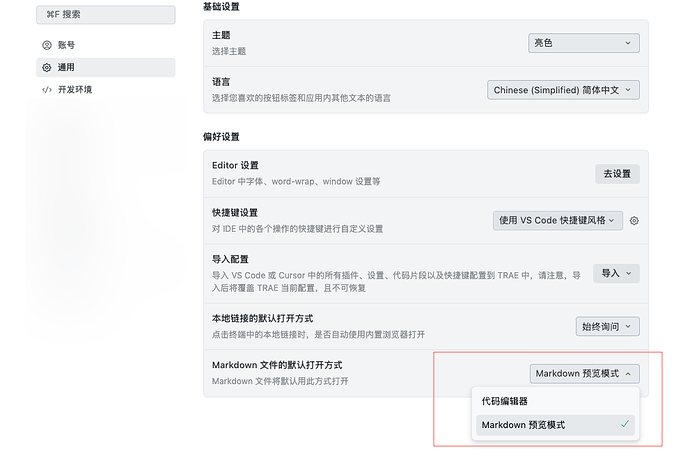Image resolution: width=690 pixels, height=451 pixels.
Task: Focus the ⌘F 搜索 search field
Action: [x=106, y=15]
